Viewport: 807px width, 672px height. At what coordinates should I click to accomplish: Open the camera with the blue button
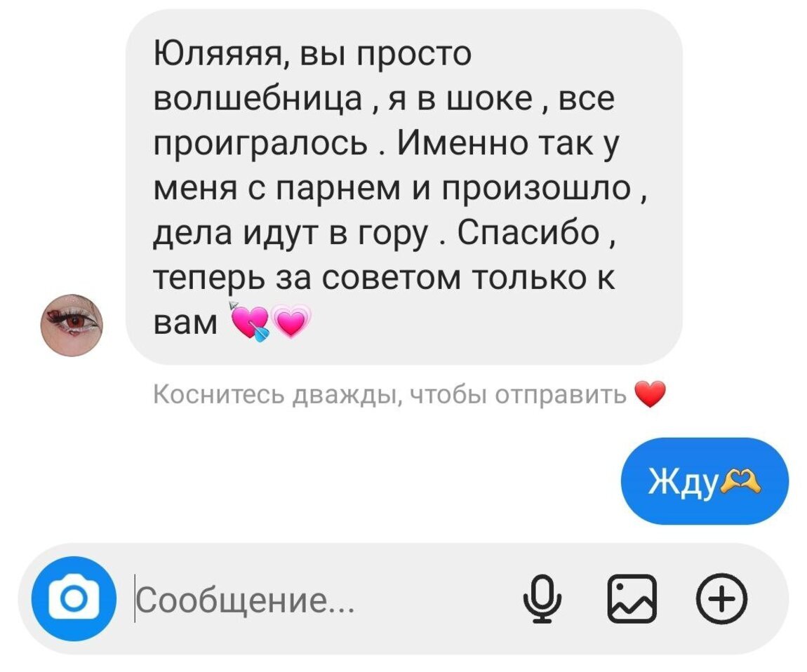[74, 598]
